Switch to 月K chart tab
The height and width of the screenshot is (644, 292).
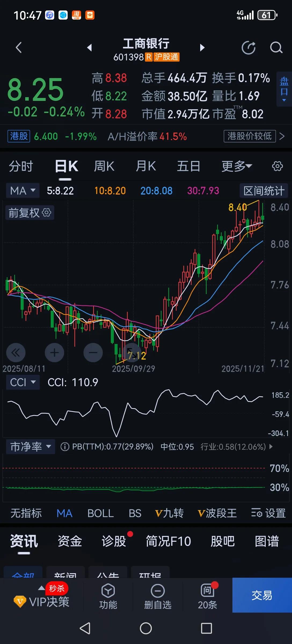click(x=146, y=166)
